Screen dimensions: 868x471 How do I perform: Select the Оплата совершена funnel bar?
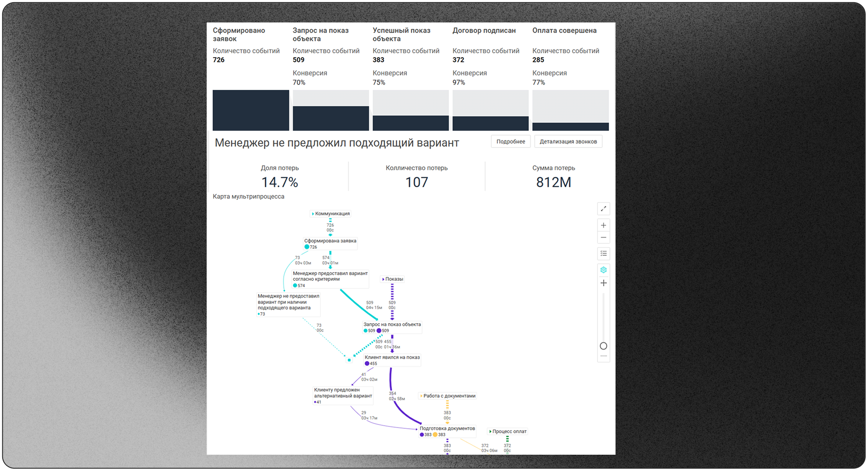pyautogui.click(x=570, y=126)
